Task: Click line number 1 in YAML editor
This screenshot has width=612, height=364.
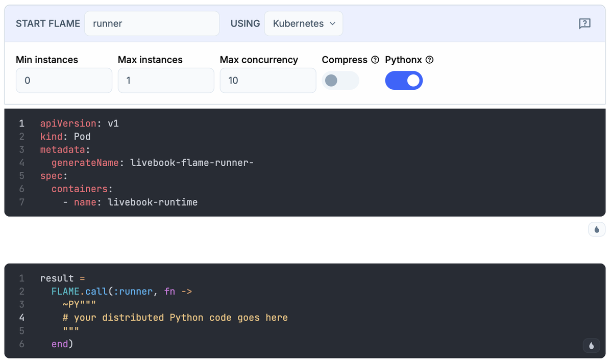Action: coord(21,123)
